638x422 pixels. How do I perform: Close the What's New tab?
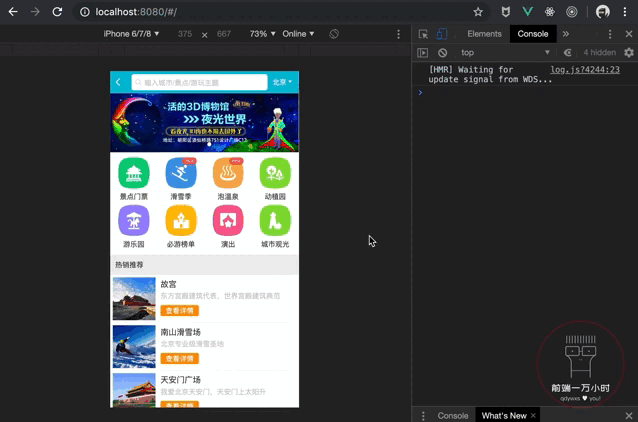(x=533, y=415)
